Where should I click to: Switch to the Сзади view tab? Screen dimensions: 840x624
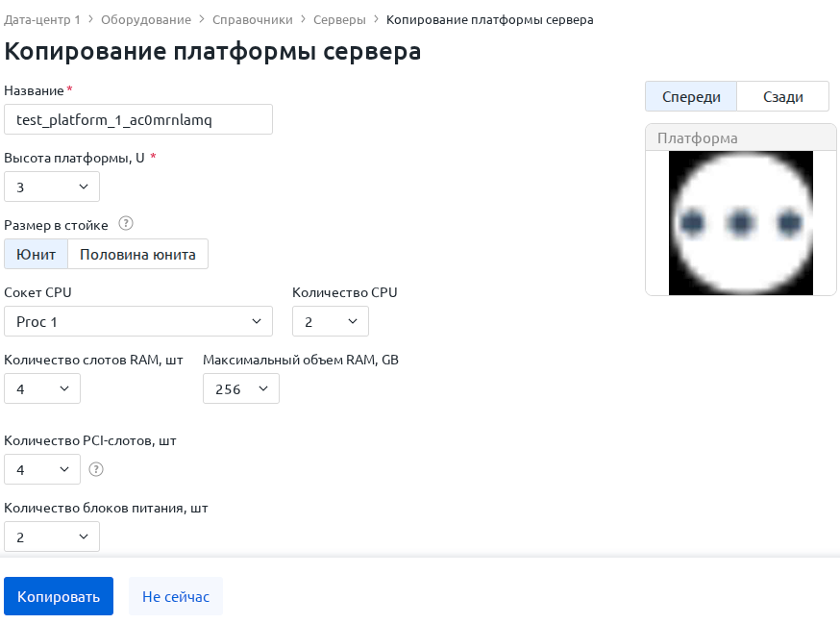coord(782,96)
